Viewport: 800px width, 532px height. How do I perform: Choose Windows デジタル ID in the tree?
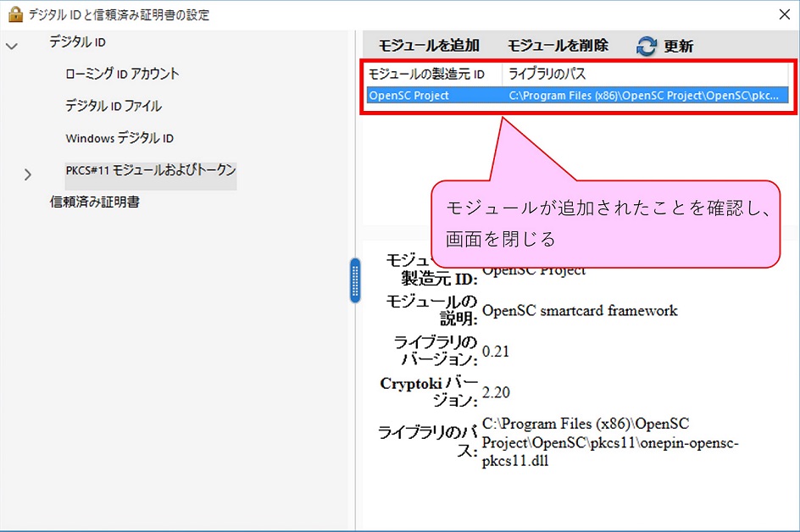point(119,138)
